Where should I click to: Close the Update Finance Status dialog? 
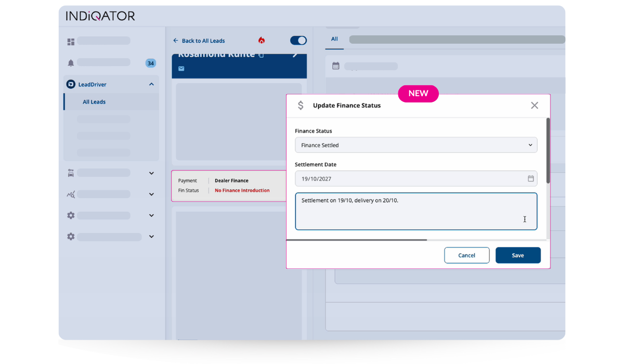(535, 106)
